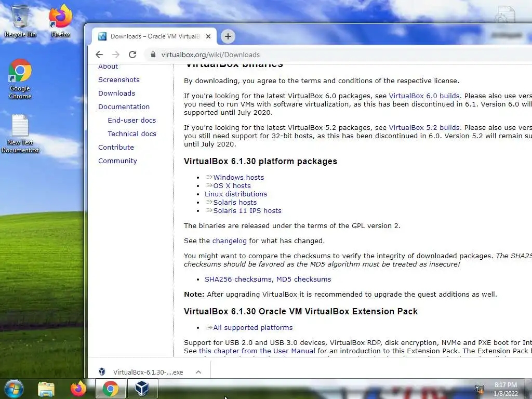
Task: Launch Firefox from the taskbar
Action: point(78,389)
